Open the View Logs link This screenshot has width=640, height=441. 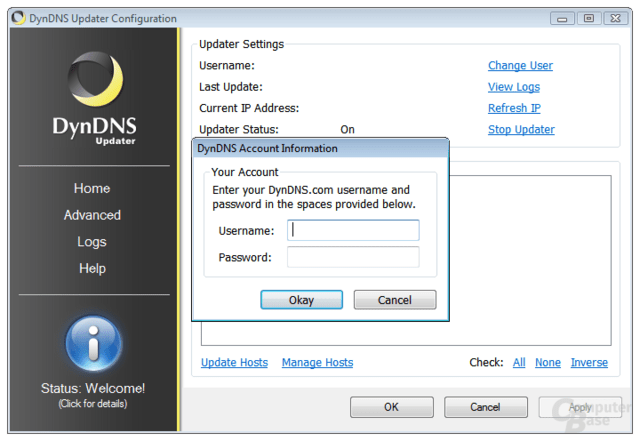(x=514, y=87)
